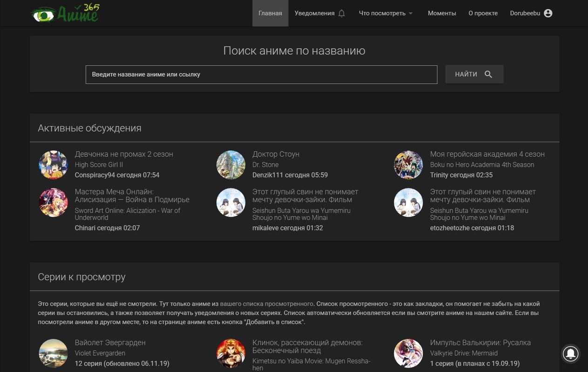
Task: Go to the 'Главная' tab
Action: point(270,13)
